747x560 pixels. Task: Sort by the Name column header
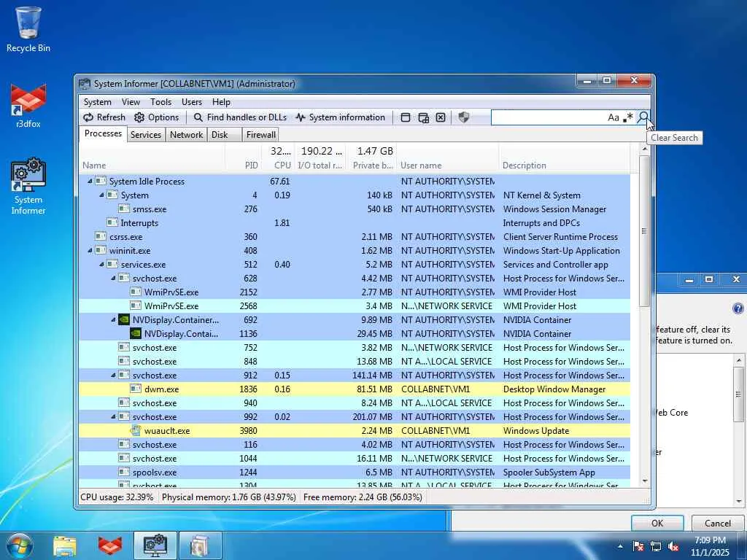pyautogui.click(x=152, y=166)
